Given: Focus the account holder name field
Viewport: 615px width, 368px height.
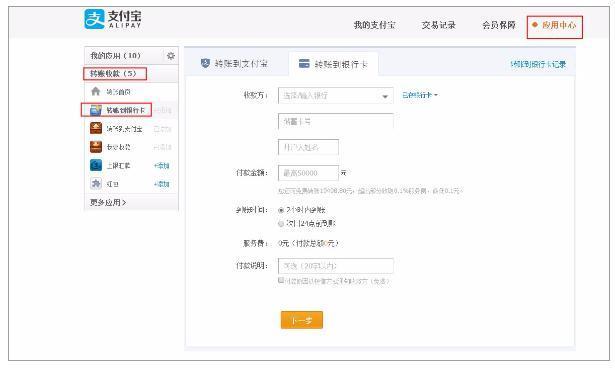Looking at the screenshot, I should click(308, 147).
